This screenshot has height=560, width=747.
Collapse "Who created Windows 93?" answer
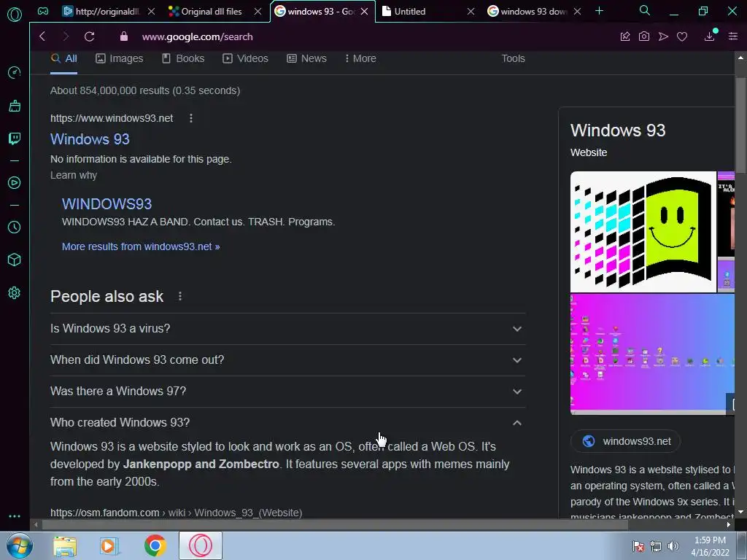pos(287,422)
